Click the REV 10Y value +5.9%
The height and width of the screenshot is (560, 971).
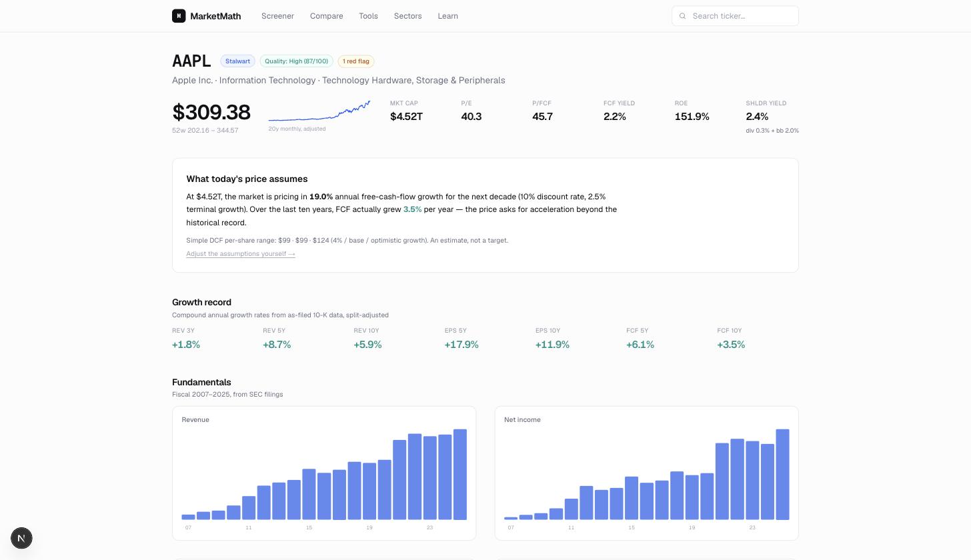[x=367, y=345]
